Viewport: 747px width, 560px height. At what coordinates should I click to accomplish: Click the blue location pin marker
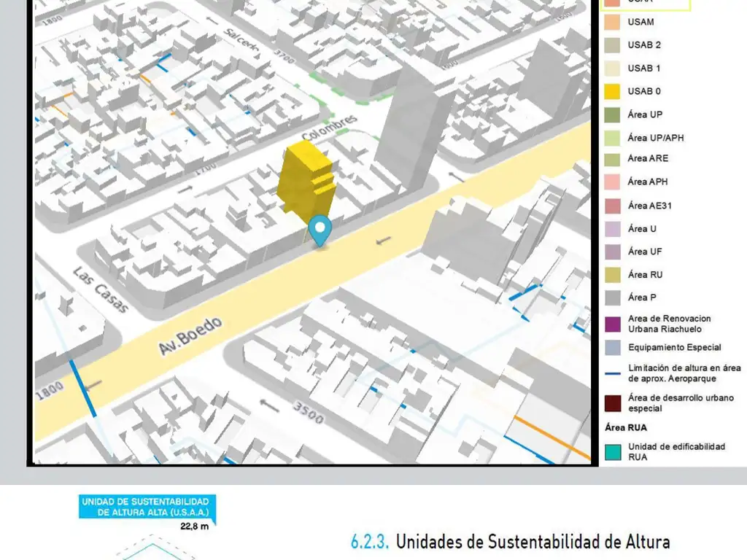320,231
